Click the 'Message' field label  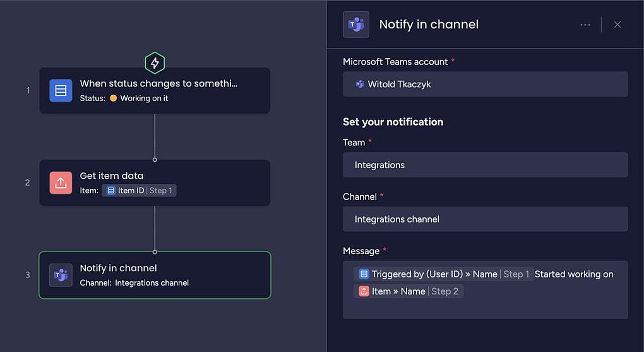tap(361, 251)
